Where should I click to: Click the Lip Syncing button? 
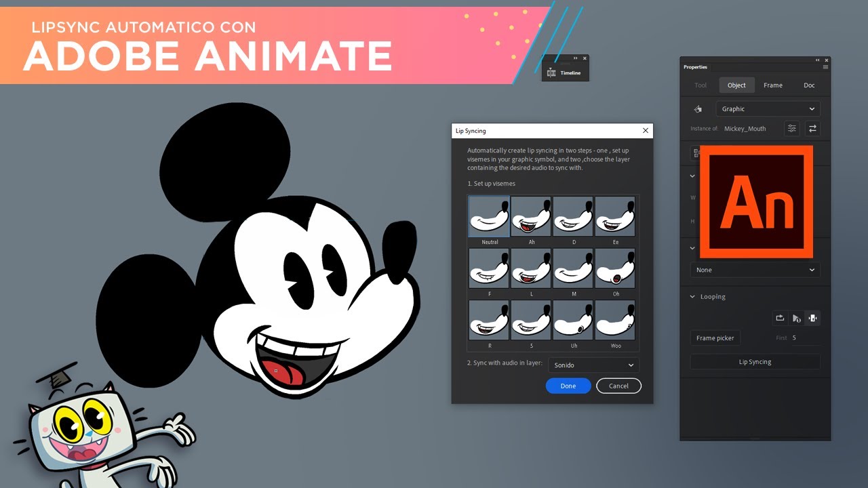tap(755, 362)
